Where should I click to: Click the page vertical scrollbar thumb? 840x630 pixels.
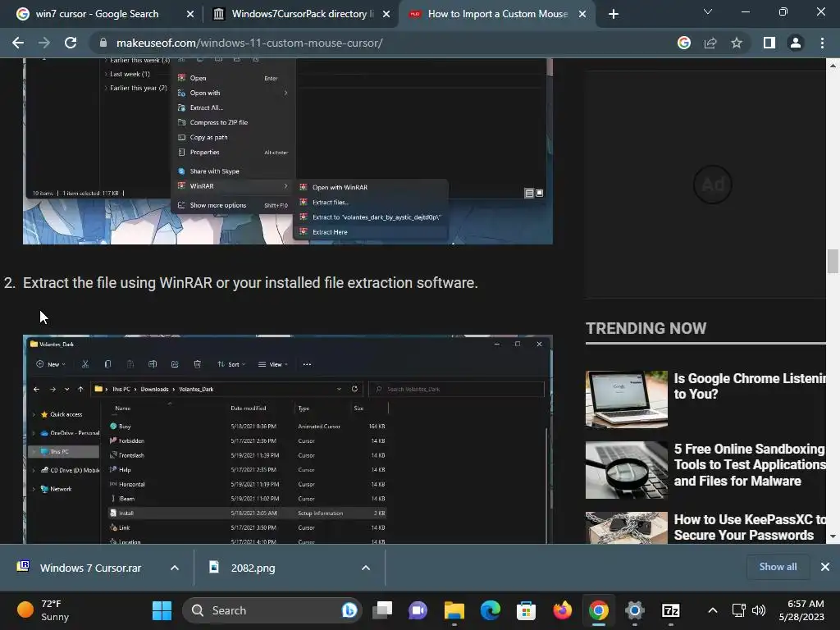[832, 261]
